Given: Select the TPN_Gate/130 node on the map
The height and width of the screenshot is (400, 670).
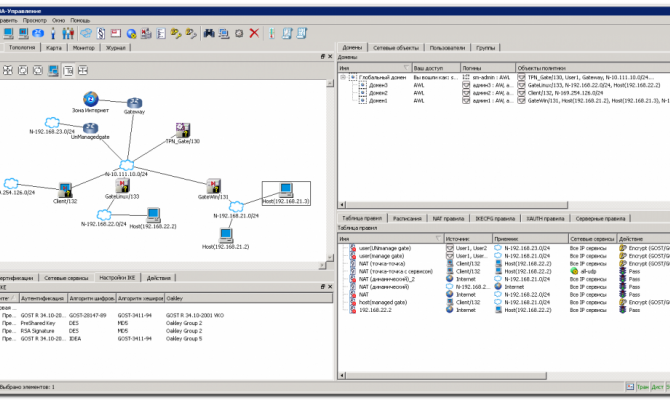Looking at the screenshot, I should [x=183, y=130].
